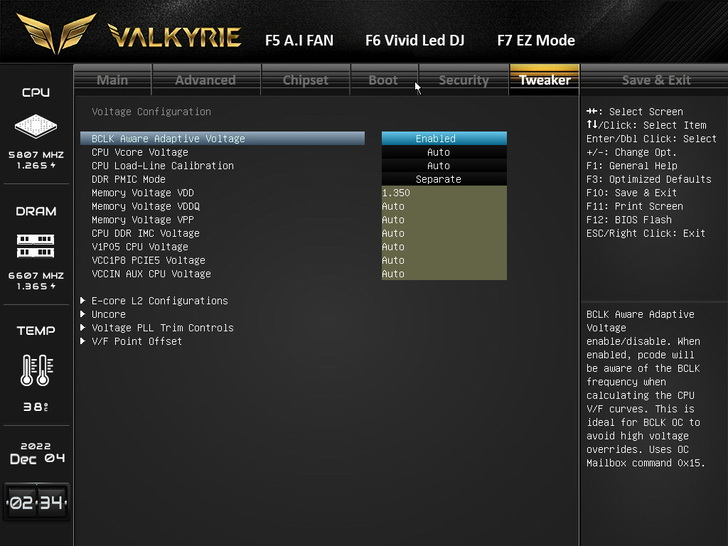Edit Memory Voltage VPP Auto field
Image resolution: width=728 pixels, height=546 pixels.
coord(444,220)
